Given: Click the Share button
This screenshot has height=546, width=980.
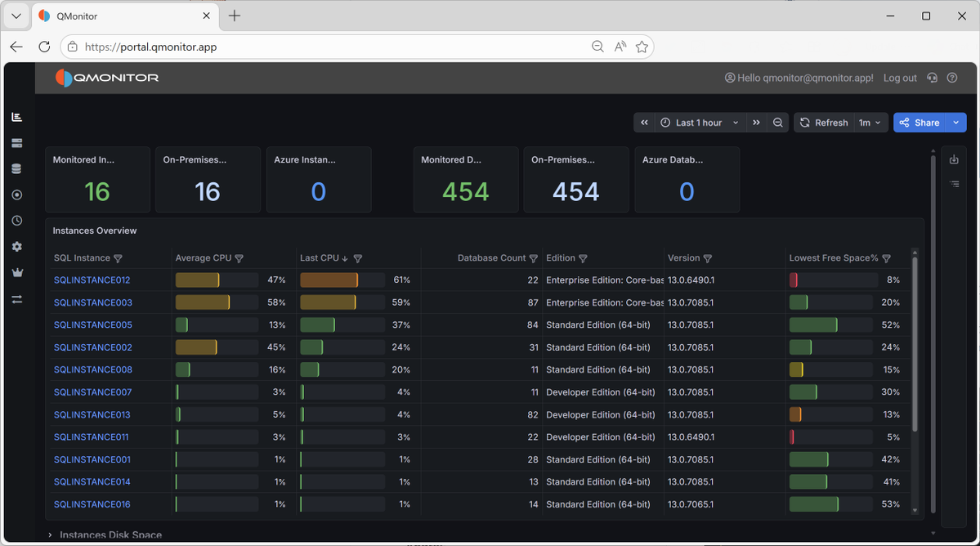Looking at the screenshot, I should (x=920, y=123).
